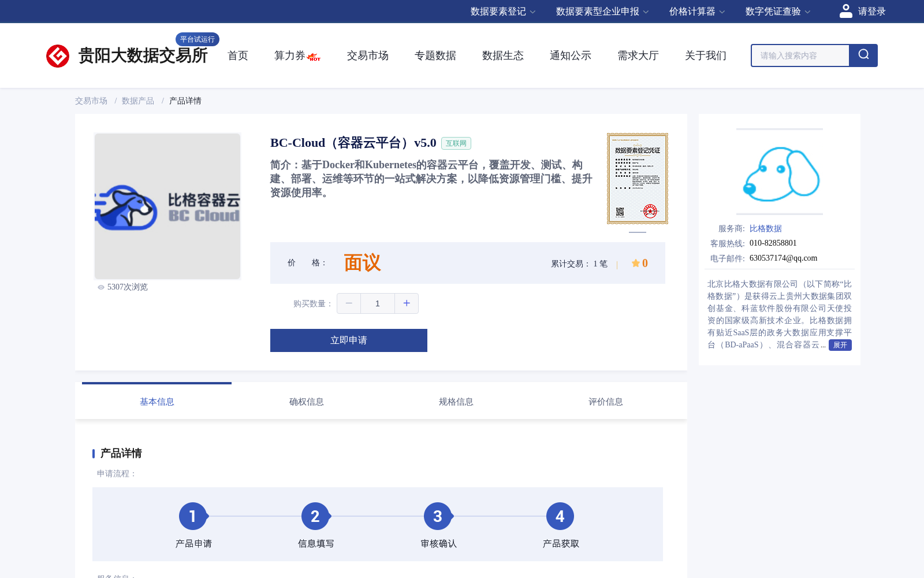Go to 首页 in navigation
Viewport: 924px width, 578px height.
238,55
